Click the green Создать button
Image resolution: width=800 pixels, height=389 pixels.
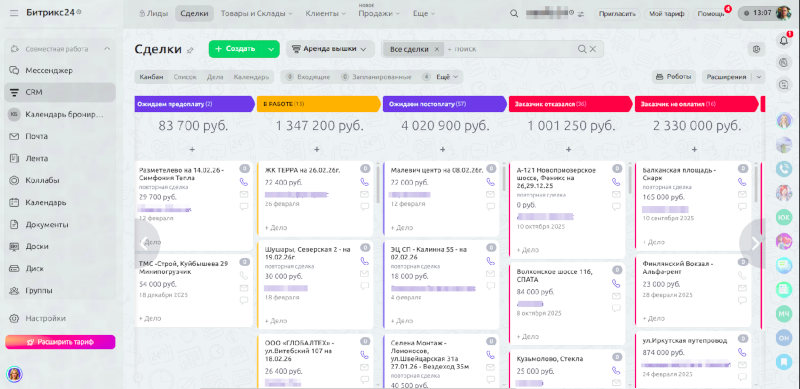coord(235,49)
